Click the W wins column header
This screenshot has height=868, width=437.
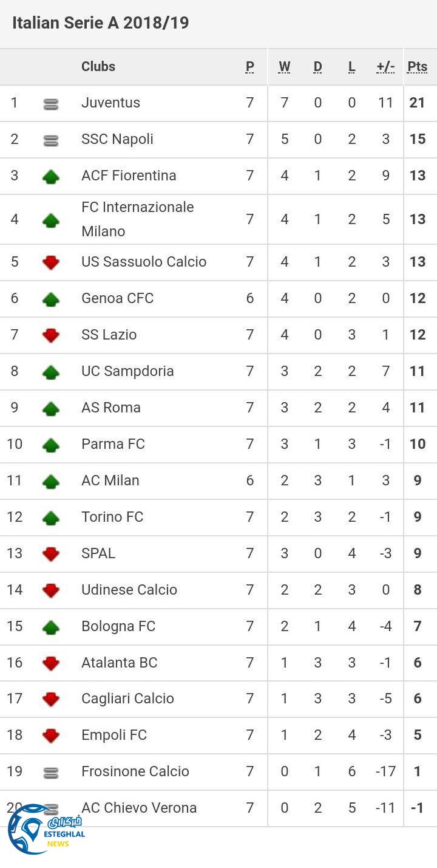pyautogui.click(x=284, y=67)
